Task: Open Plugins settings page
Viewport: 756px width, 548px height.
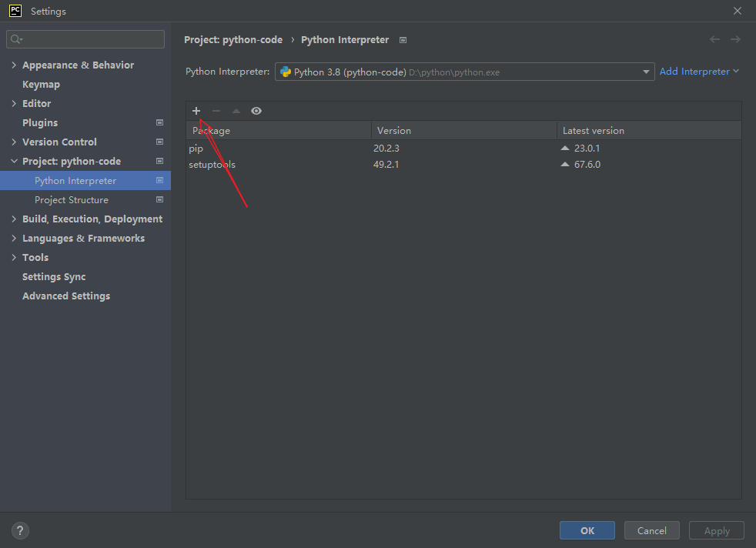Action: (40, 123)
